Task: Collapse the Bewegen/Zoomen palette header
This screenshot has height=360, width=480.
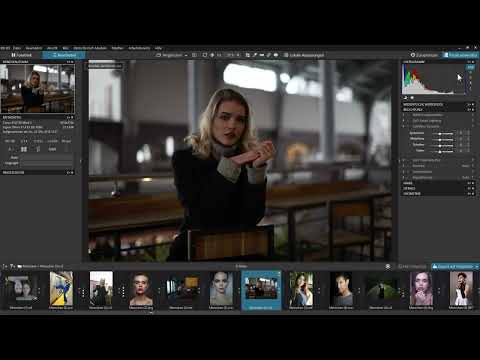Action: click(37, 62)
